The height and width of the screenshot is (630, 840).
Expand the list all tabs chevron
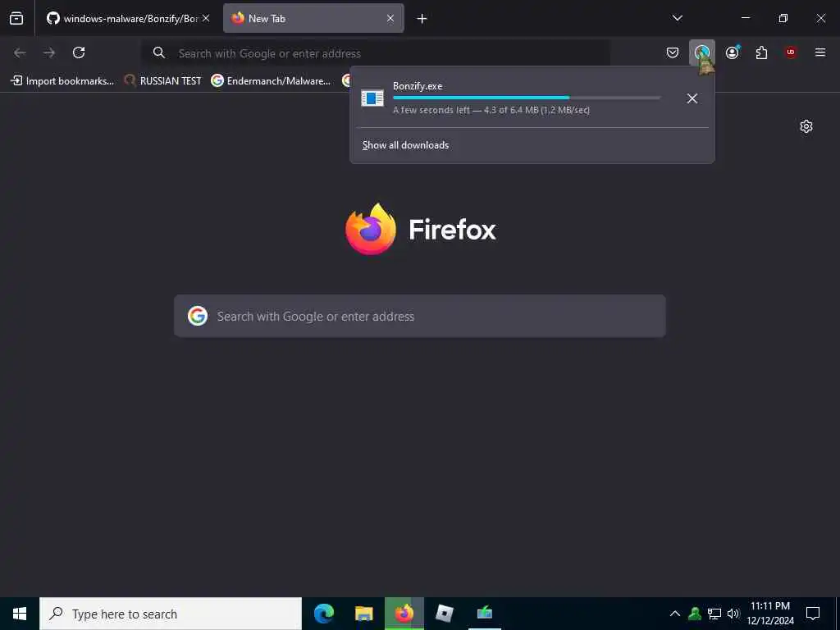pos(677,18)
